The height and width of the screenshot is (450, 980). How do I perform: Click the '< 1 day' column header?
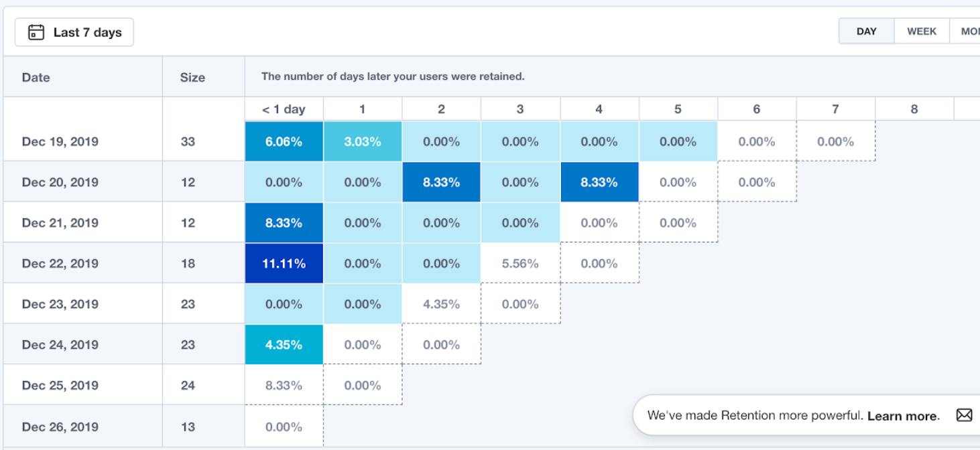[x=284, y=109]
